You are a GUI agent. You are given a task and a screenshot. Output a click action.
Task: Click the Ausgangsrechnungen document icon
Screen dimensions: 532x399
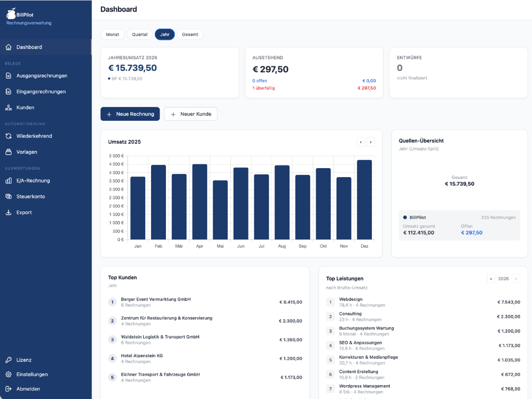(9, 76)
